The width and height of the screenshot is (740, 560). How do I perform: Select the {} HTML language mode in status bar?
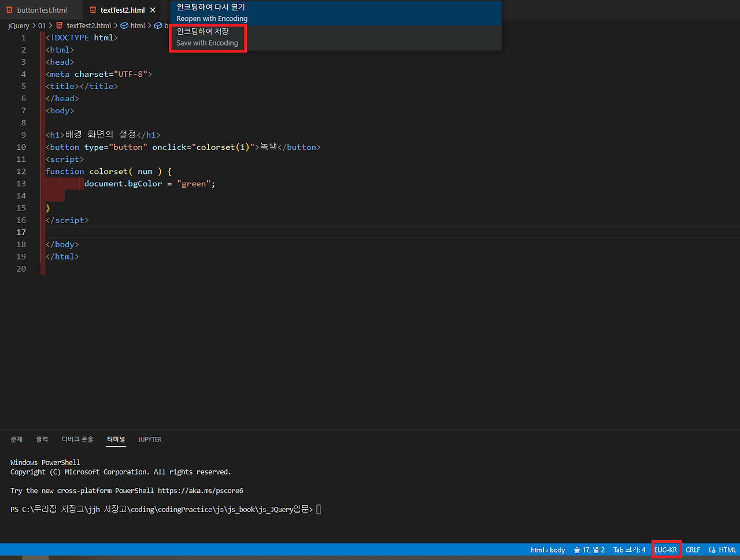tap(723, 550)
